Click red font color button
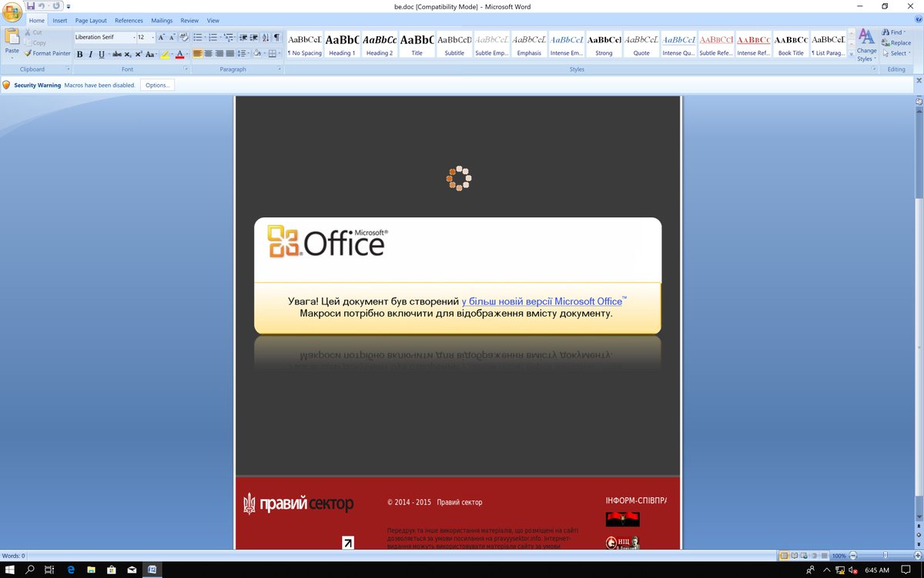Viewport: 924px width, 578px height. tap(179, 54)
